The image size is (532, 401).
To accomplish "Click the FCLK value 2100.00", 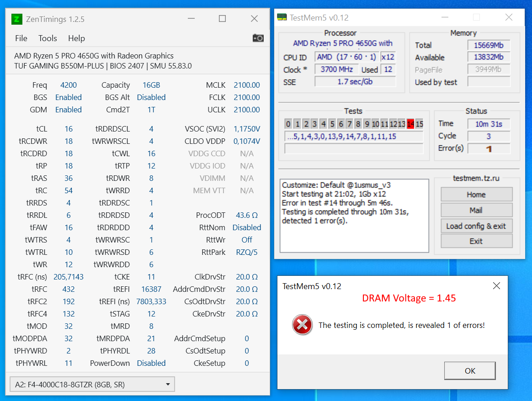I will tap(247, 98).
